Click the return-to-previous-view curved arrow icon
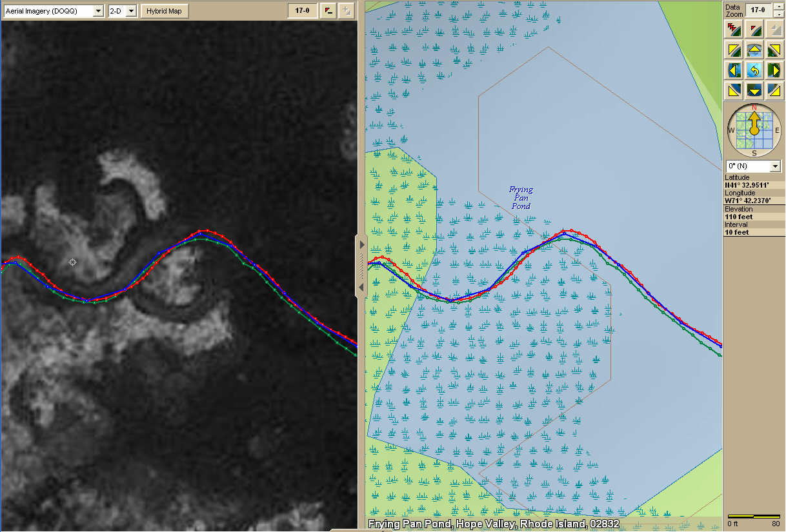Image resolution: width=786 pixels, height=532 pixels. coord(754,70)
